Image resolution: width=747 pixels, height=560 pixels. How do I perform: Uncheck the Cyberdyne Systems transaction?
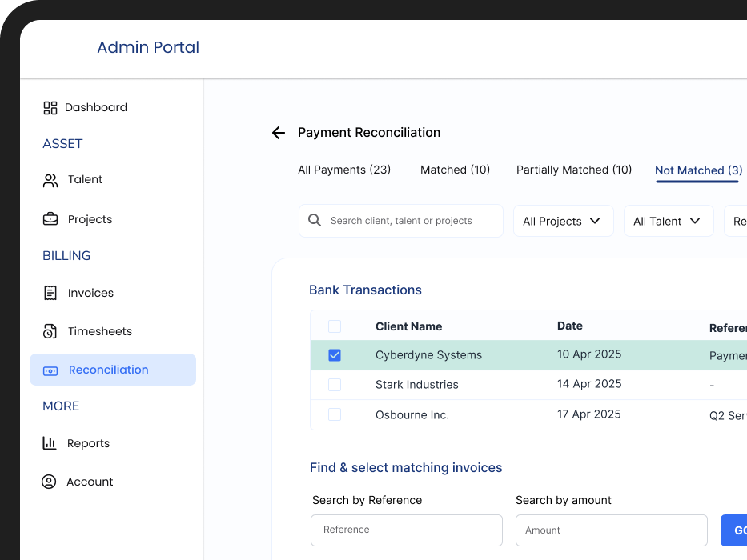(334, 354)
